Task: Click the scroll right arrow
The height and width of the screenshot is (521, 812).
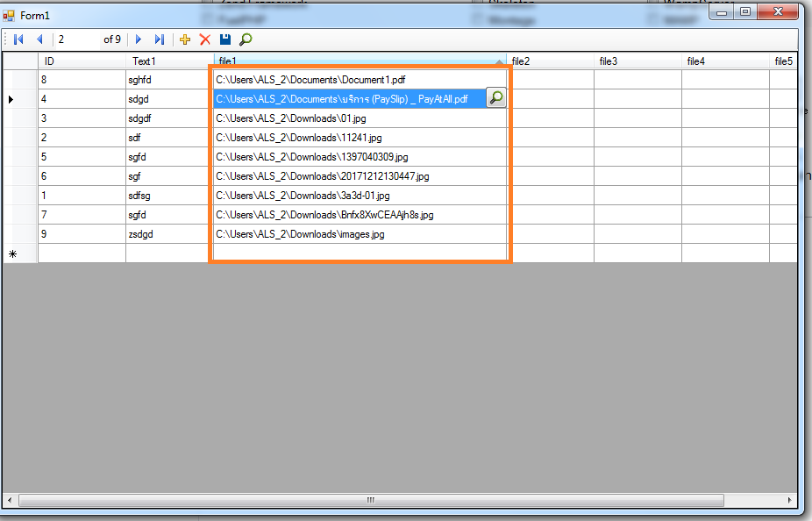Action: pyautogui.click(x=790, y=500)
